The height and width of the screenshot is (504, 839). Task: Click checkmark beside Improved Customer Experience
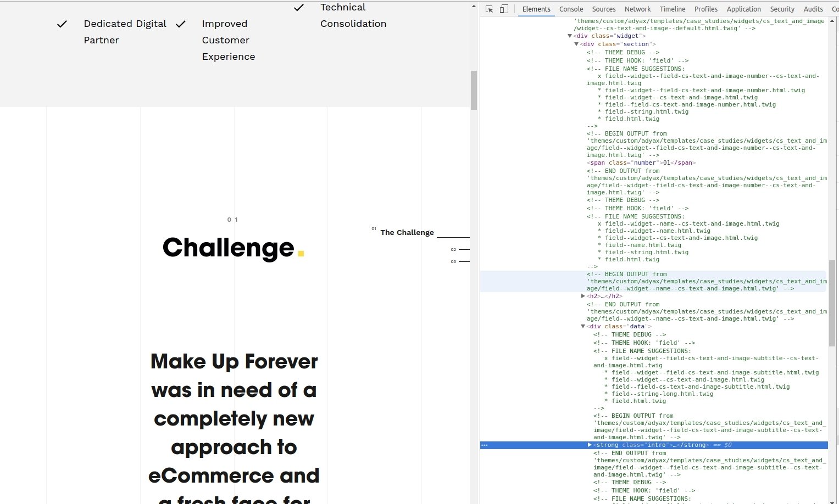tap(181, 24)
